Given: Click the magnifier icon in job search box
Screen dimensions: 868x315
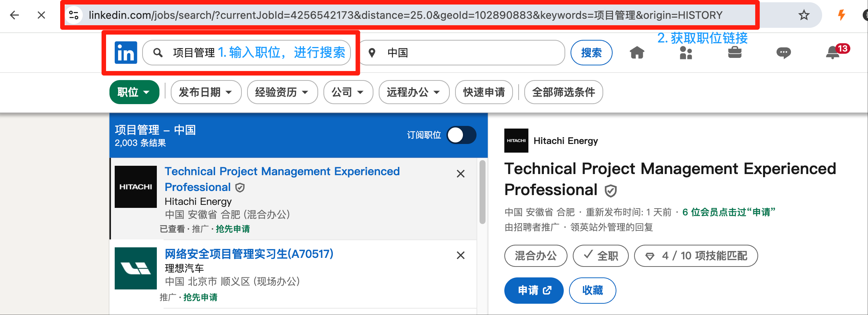Looking at the screenshot, I should tap(158, 53).
